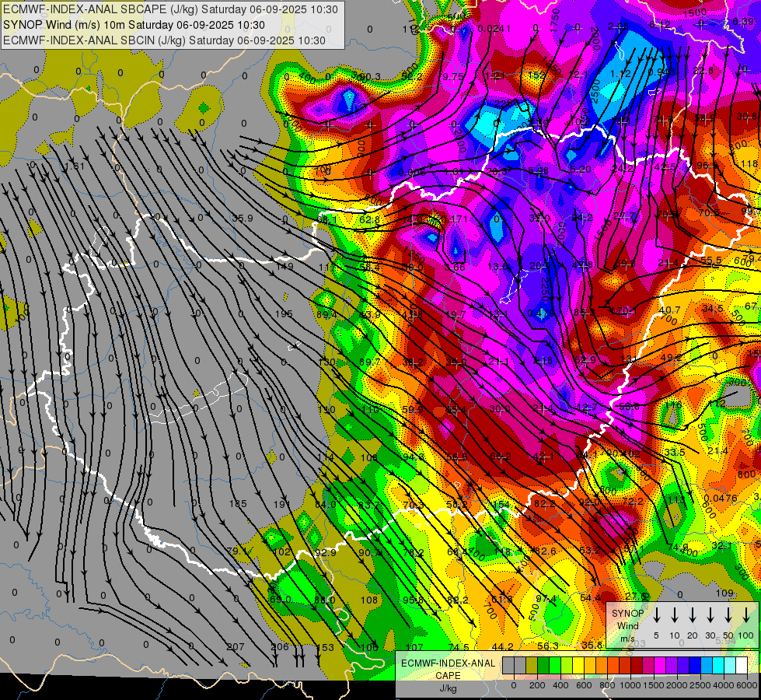Image resolution: width=761 pixels, height=700 pixels.
Task: Click the map value '74.5'
Action: click(459, 647)
